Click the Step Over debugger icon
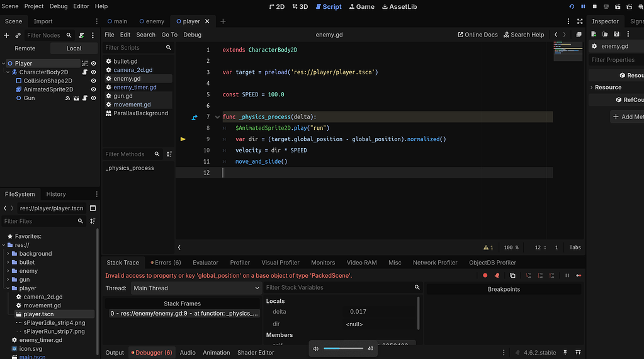 click(x=540, y=276)
